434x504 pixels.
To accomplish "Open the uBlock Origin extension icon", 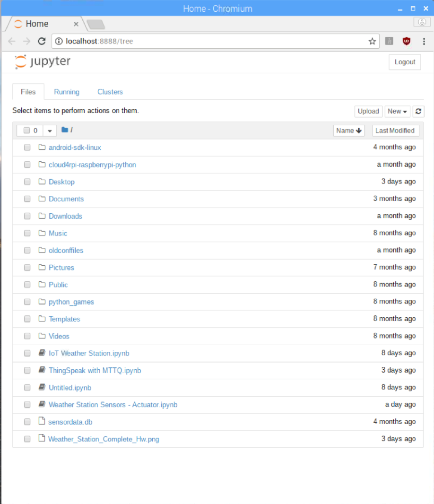I will [406, 41].
